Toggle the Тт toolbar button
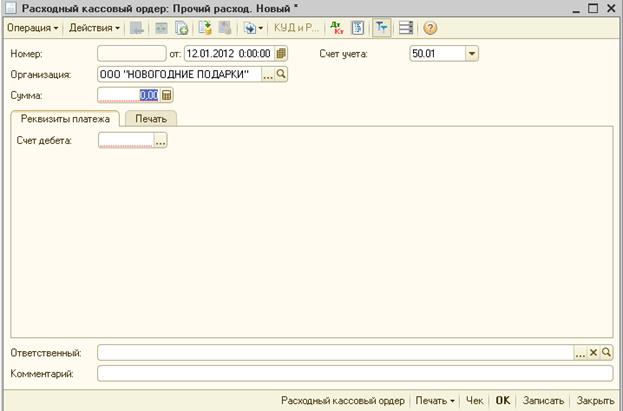This screenshot has width=623, height=411. (x=381, y=28)
